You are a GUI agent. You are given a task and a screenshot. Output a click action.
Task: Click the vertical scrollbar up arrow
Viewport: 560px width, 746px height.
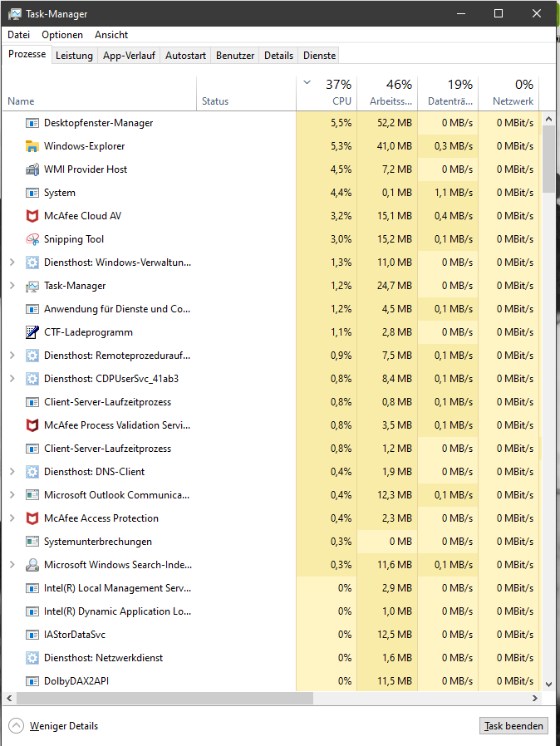[x=548, y=119]
